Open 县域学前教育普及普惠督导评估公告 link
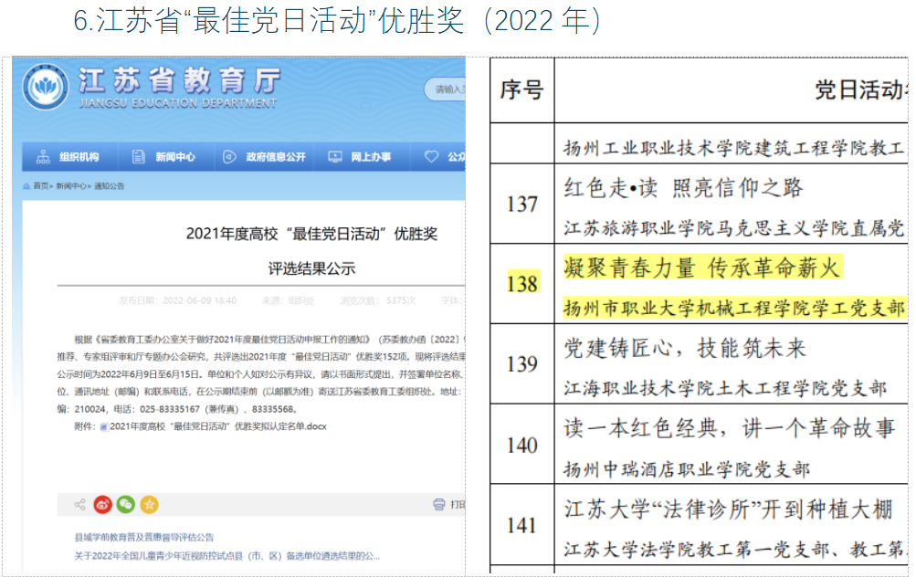Screen dimensions: 916x588 click(x=144, y=538)
